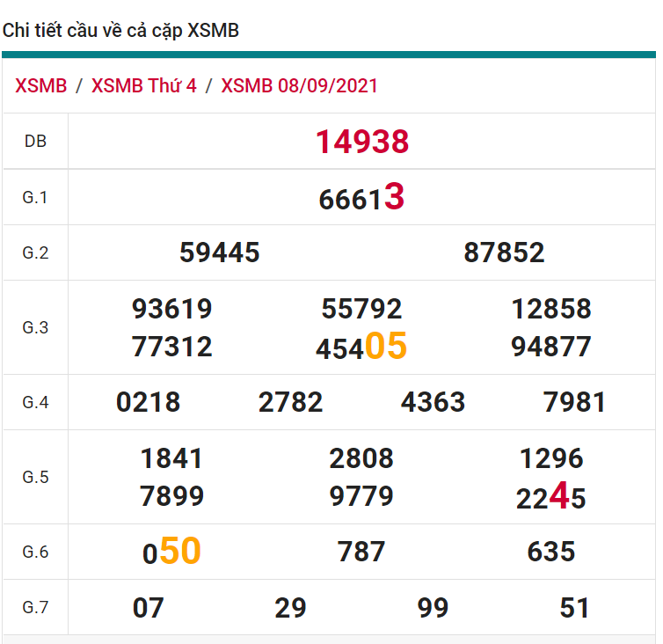Select the G.2 number 59445

click(220, 253)
